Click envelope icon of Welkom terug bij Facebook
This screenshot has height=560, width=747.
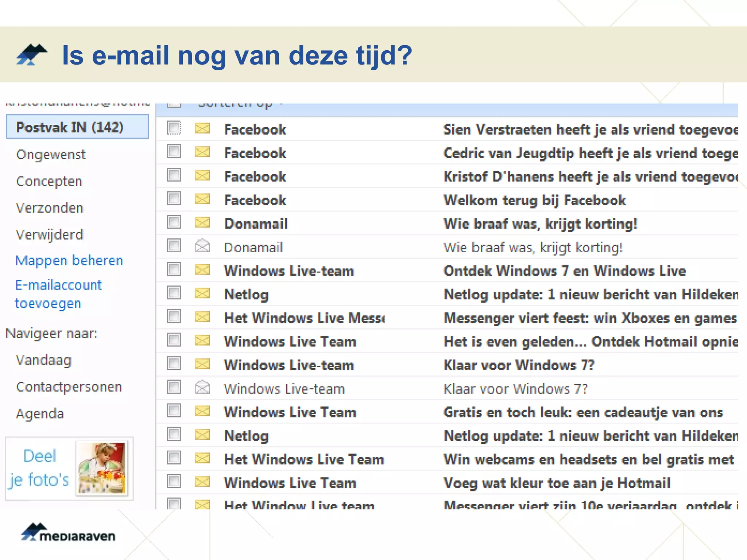point(202,199)
